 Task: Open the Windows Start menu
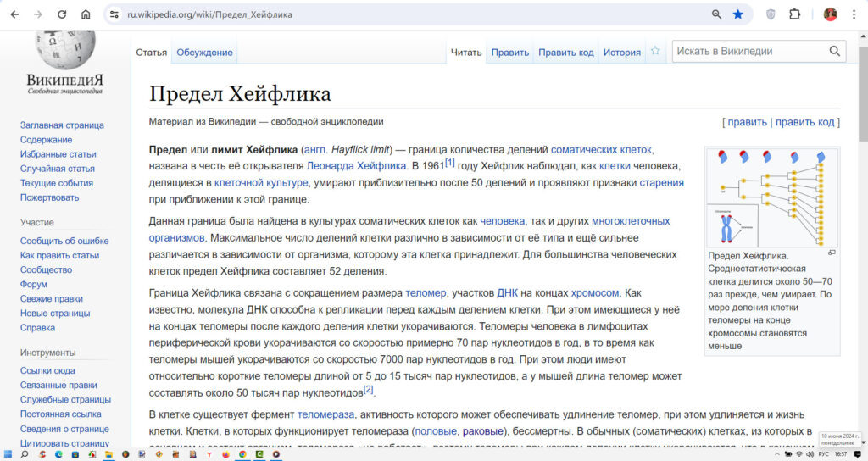pos(8,454)
